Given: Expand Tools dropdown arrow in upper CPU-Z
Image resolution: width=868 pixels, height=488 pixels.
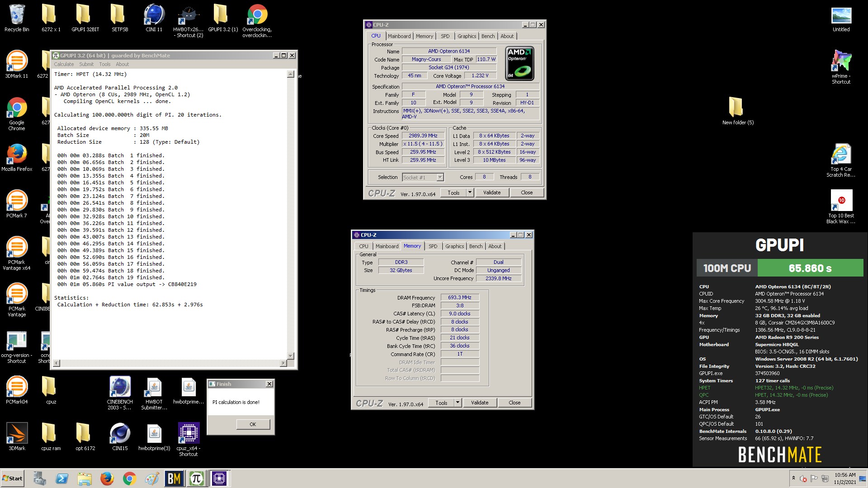Looking at the screenshot, I should coord(470,192).
